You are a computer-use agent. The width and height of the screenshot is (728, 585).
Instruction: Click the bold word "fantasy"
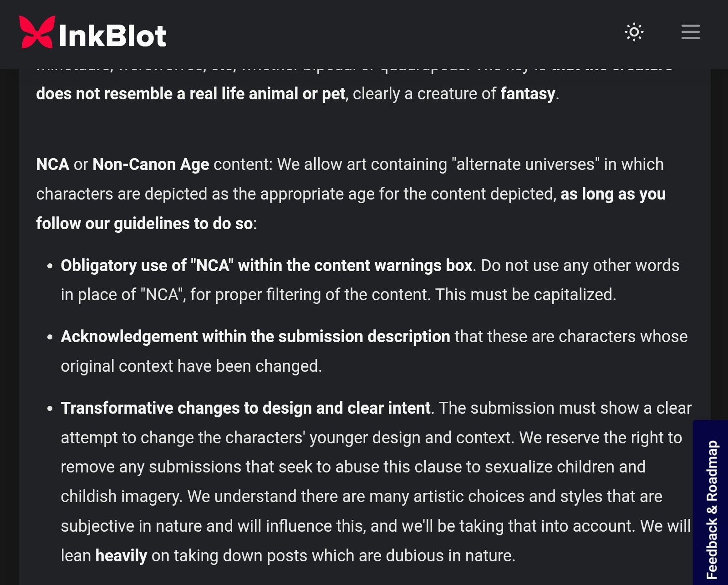pos(528,94)
